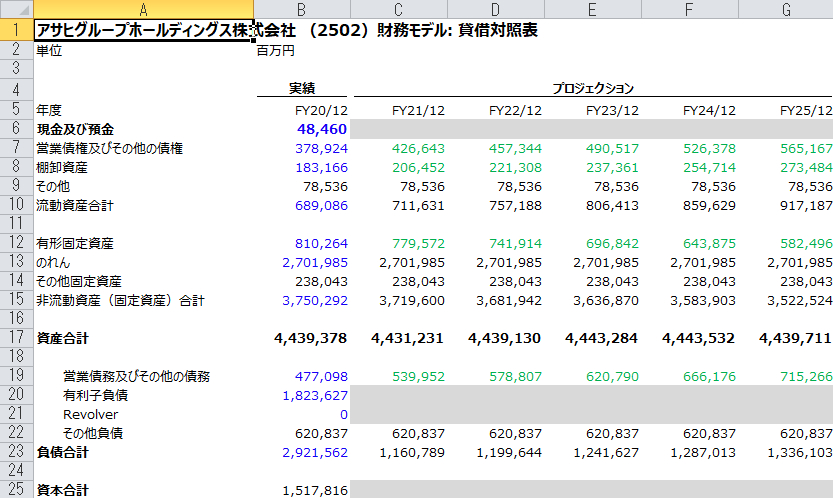Select the cash value 48,460
The height and width of the screenshot is (498, 833).
322,129
